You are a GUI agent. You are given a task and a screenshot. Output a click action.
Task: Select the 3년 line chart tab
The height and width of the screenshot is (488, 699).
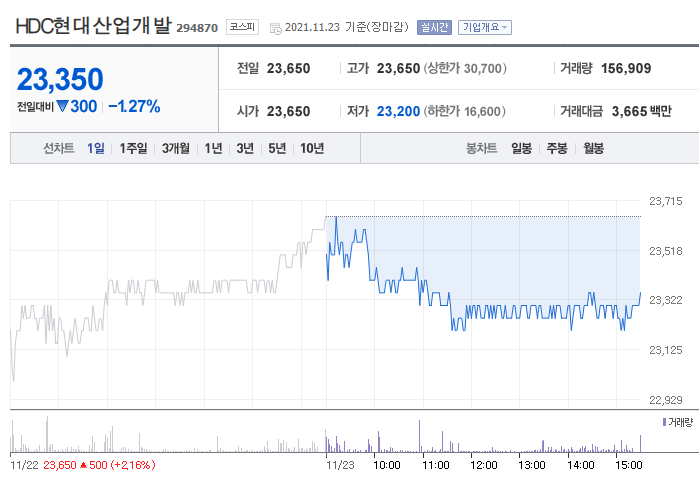click(245, 148)
